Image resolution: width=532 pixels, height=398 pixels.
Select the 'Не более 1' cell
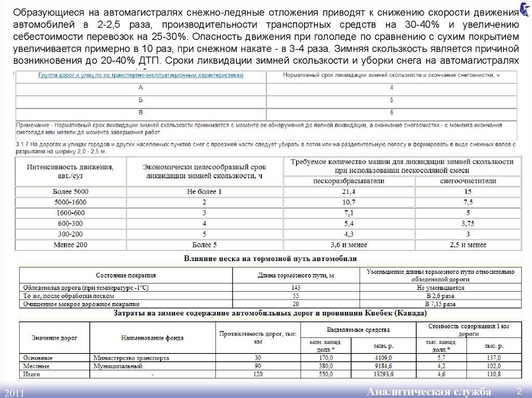coord(205,192)
